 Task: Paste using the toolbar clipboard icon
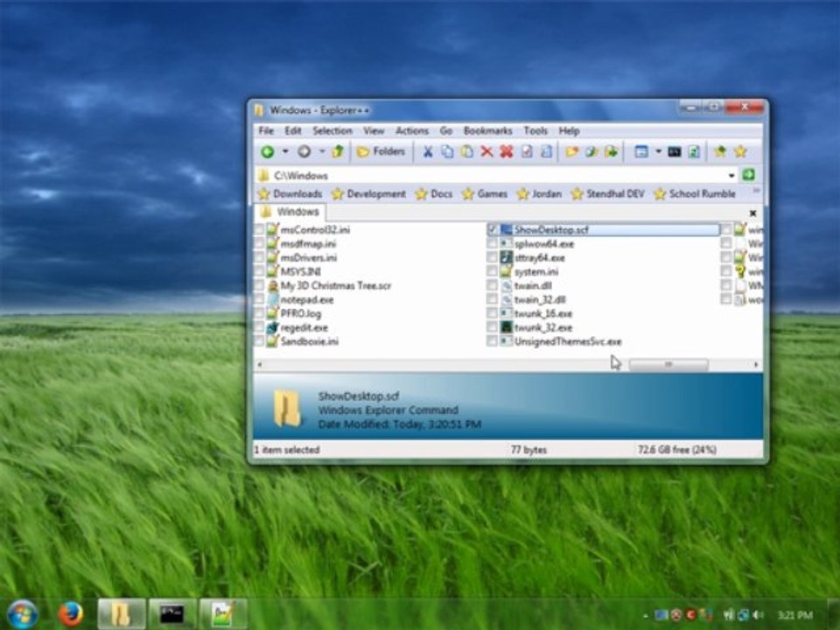coord(466,151)
